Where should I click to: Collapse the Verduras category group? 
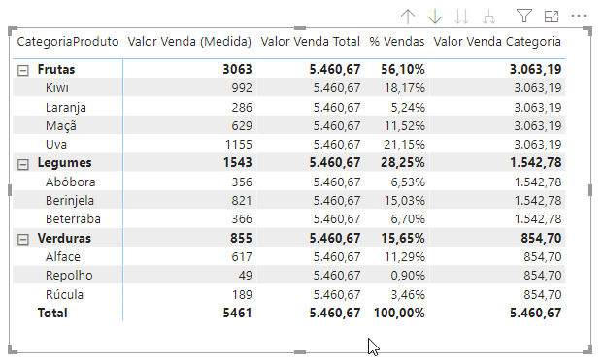pyautogui.click(x=23, y=240)
